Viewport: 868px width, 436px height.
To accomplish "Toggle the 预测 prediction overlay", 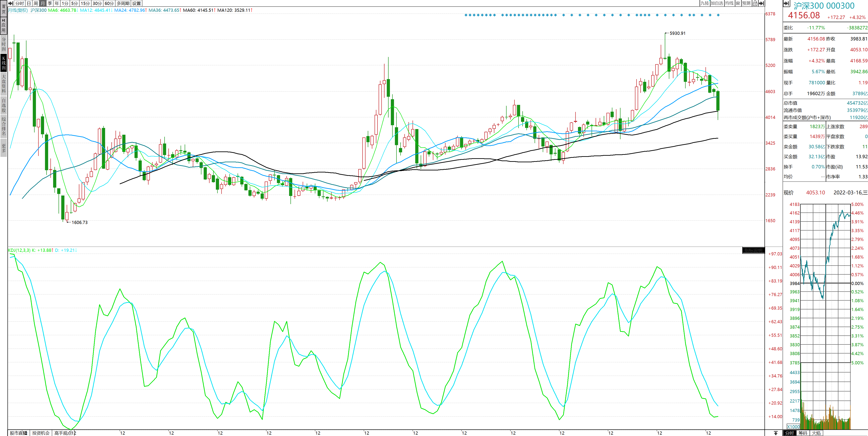I will [x=746, y=3].
